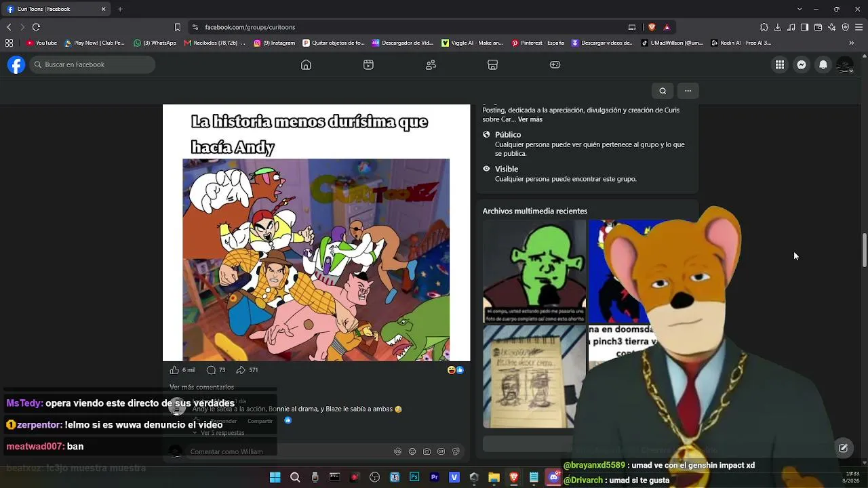Open the tab search dropdown arrow

coord(800,9)
